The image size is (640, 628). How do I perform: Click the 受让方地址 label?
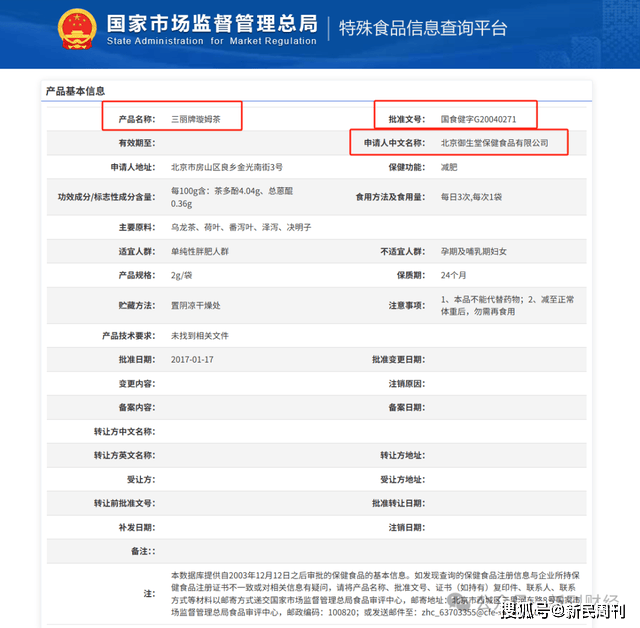[402, 479]
